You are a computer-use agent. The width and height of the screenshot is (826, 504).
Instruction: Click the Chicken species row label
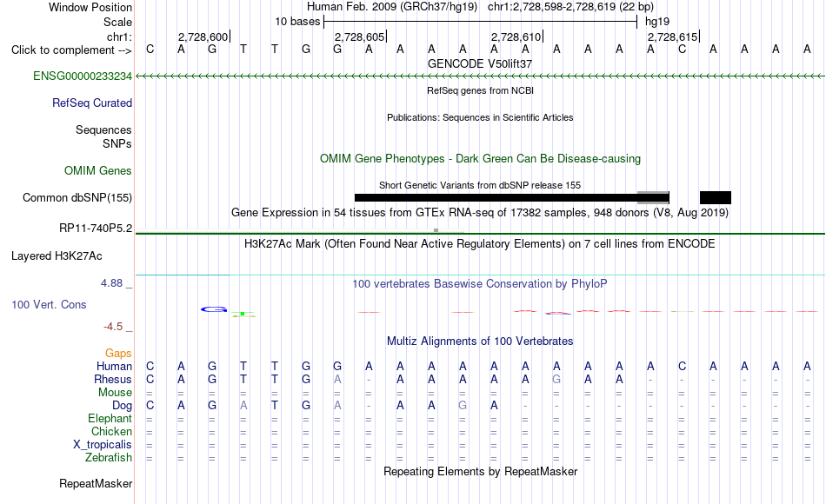[111, 432]
